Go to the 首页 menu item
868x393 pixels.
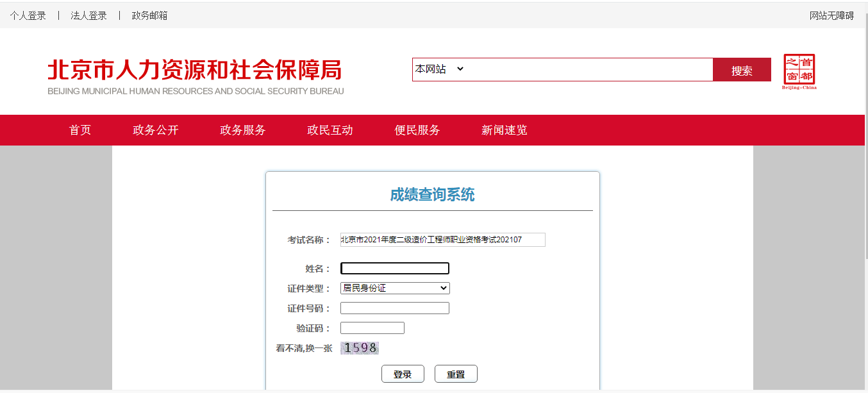(x=80, y=130)
